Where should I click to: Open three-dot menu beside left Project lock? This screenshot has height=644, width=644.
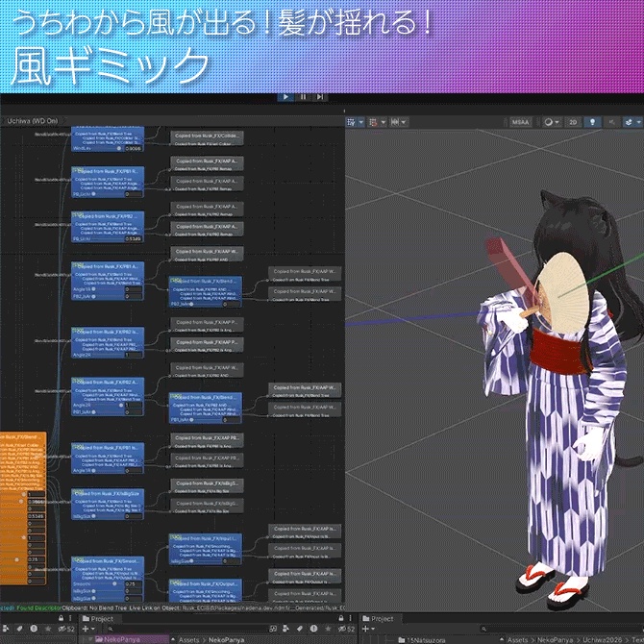[70, 618]
